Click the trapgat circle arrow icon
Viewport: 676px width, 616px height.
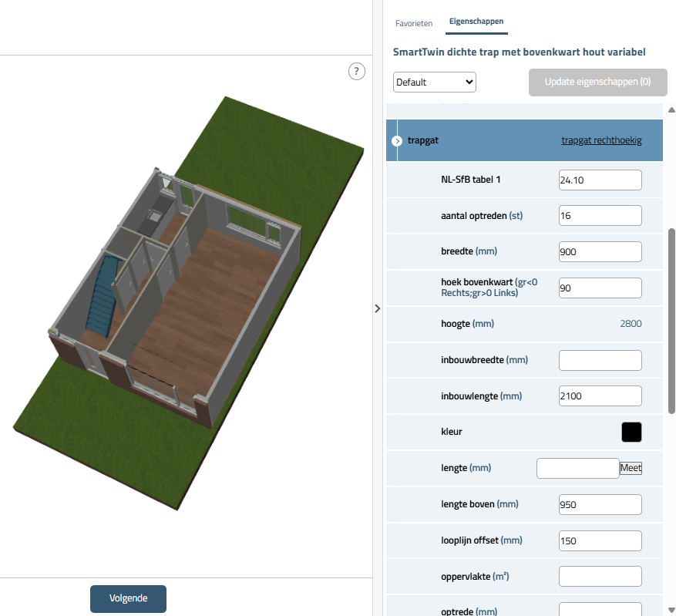point(397,141)
